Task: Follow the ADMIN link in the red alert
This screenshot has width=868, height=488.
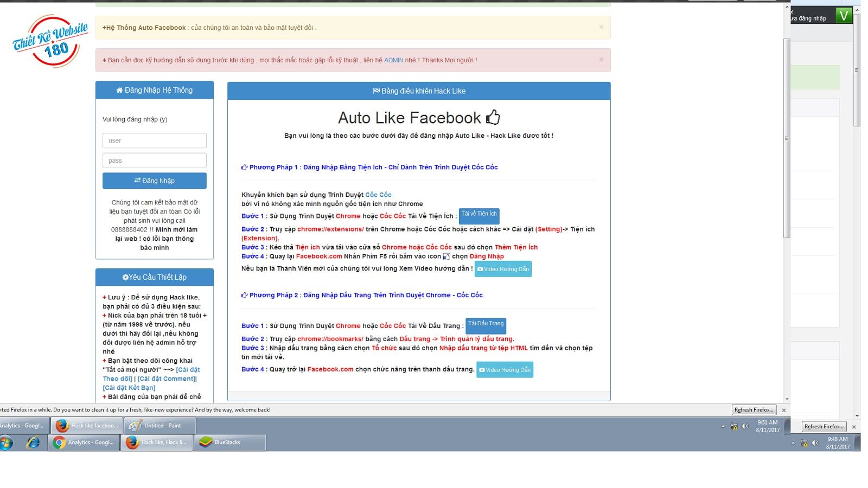Action: pyautogui.click(x=393, y=60)
